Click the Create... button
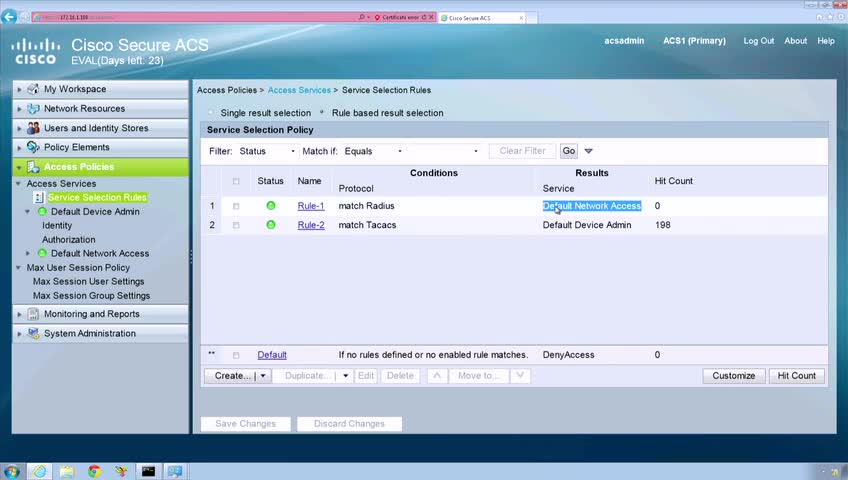This screenshot has height=480, width=848. [233, 376]
